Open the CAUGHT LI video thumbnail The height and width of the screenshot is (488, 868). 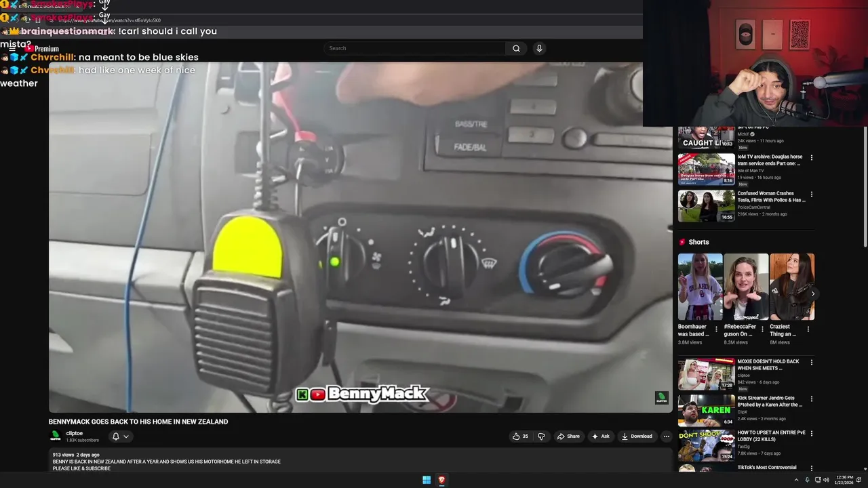coord(707,138)
